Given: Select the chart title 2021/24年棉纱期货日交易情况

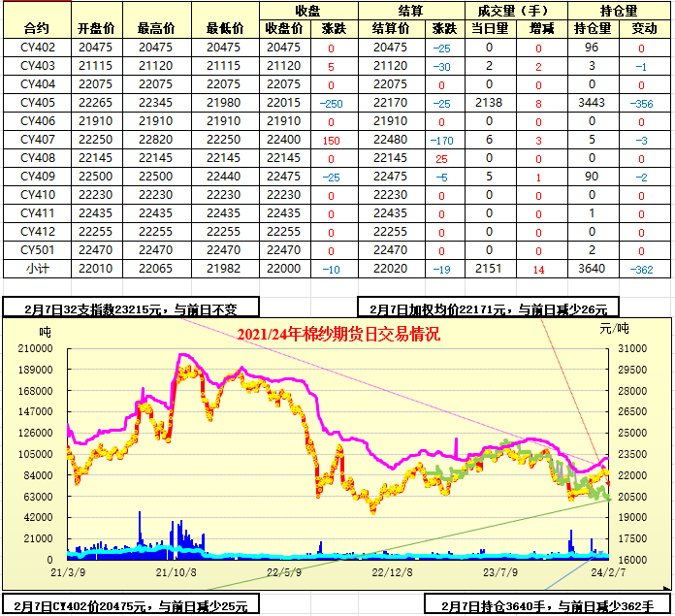Looking at the screenshot, I should click(x=338, y=335).
